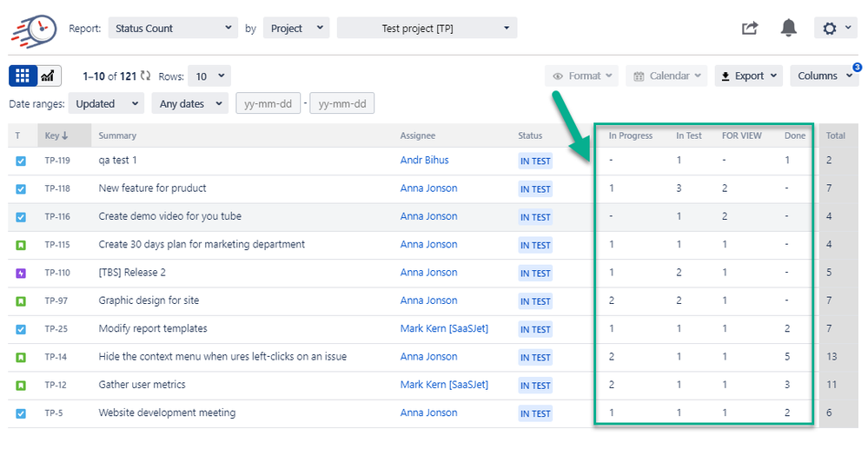
Task: Click the task type icon for TP-116
Action: tap(21, 217)
